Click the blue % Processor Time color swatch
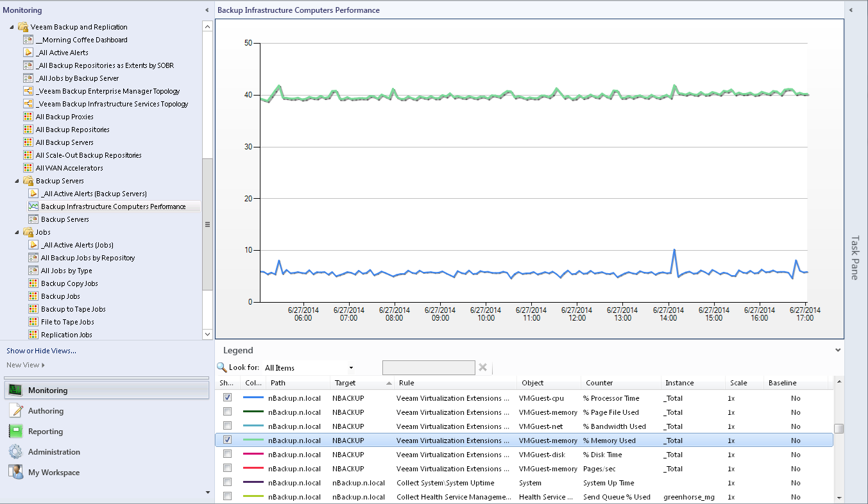Image resolution: width=868 pixels, height=504 pixels. (253, 398)
